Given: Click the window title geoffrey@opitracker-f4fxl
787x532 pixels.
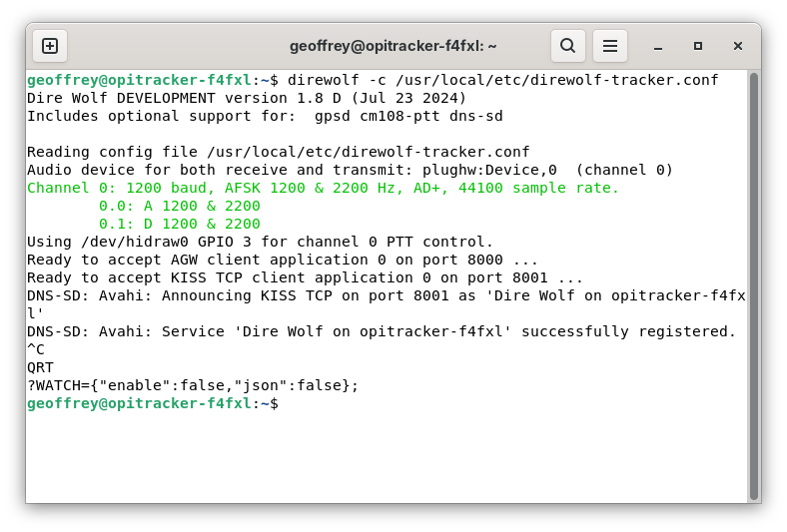Looking at the screenshot, I should click(393, 46).
